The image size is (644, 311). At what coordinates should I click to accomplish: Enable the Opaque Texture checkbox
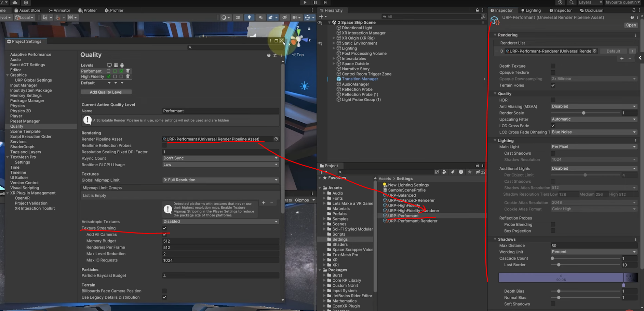pos(553,72)
